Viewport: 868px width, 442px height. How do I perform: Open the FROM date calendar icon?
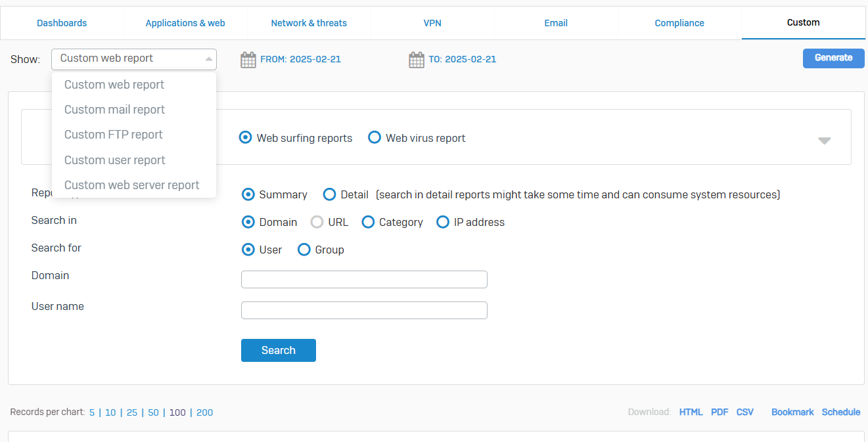point(248,60)
